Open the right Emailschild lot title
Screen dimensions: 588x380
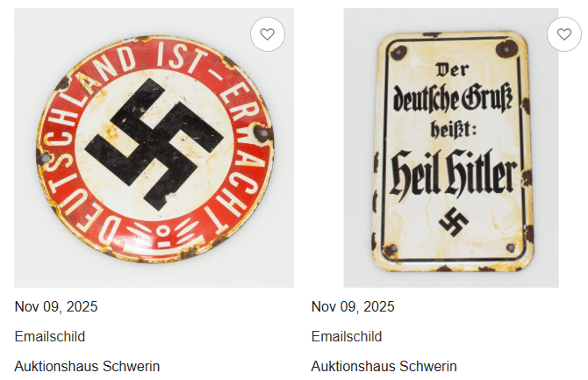pos(347,336)
